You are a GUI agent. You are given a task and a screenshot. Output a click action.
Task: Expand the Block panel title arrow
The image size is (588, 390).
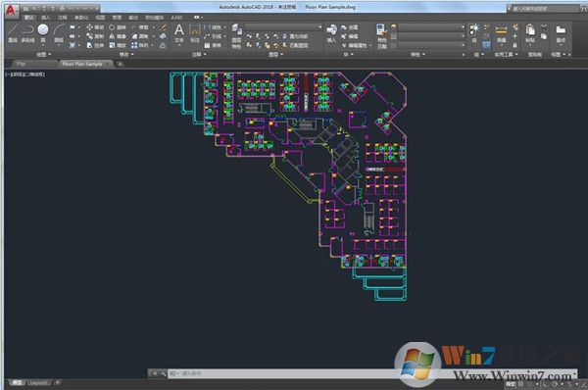coord(352,54)
